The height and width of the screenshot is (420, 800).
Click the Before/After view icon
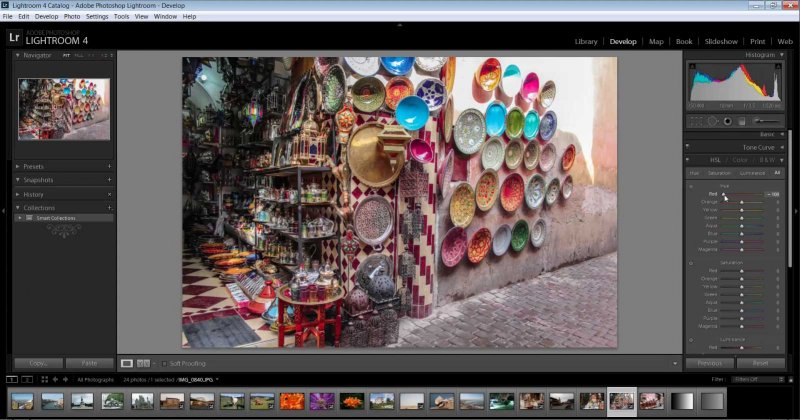pyautogui.click(x=144, y=363)
